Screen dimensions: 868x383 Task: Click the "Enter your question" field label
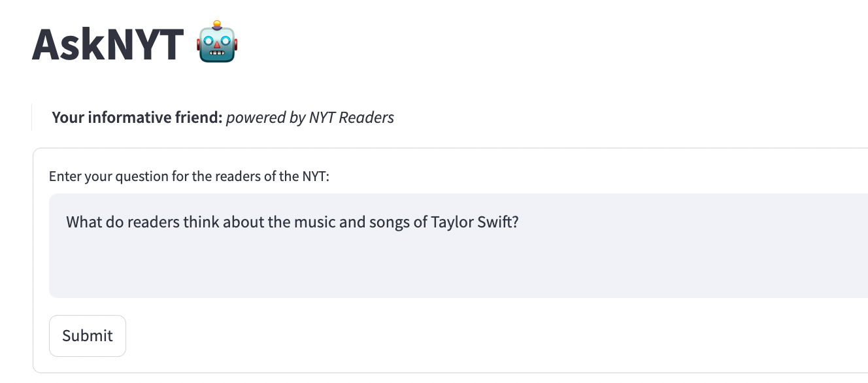click(189, 176)
